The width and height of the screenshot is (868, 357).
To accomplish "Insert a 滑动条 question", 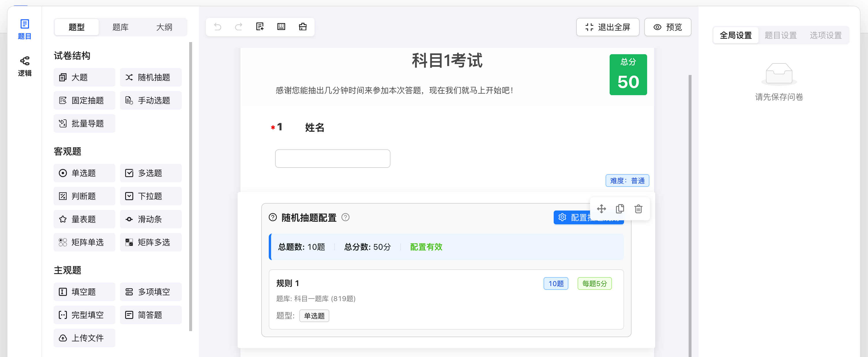I will 151,219.
